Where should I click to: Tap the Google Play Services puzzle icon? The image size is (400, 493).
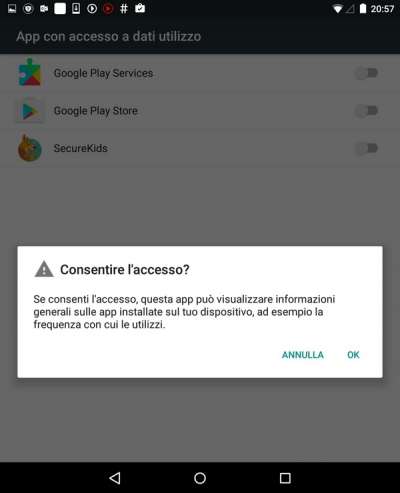point(30,73)
